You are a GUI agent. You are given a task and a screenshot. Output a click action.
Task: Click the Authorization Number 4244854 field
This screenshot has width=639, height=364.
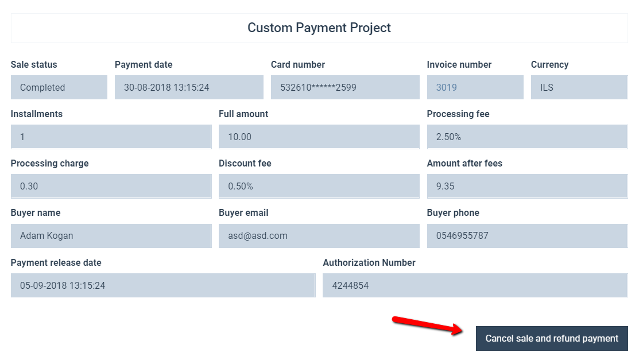[x=475, y=285]
